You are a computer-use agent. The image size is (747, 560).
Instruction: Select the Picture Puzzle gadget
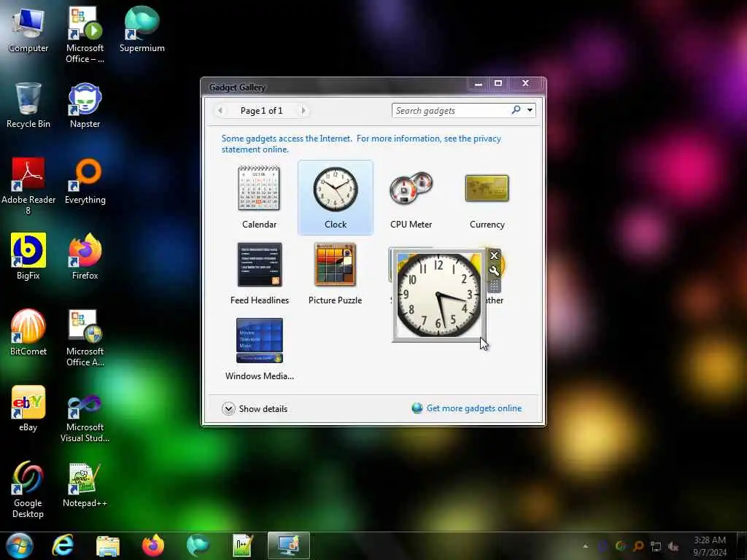coord(336,273)
